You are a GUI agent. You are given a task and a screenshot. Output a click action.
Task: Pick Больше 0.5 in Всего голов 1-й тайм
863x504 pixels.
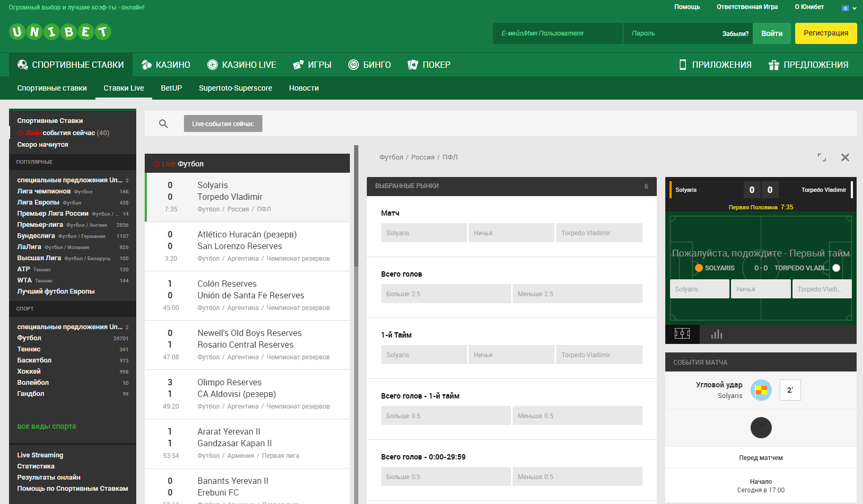point(446,415)
